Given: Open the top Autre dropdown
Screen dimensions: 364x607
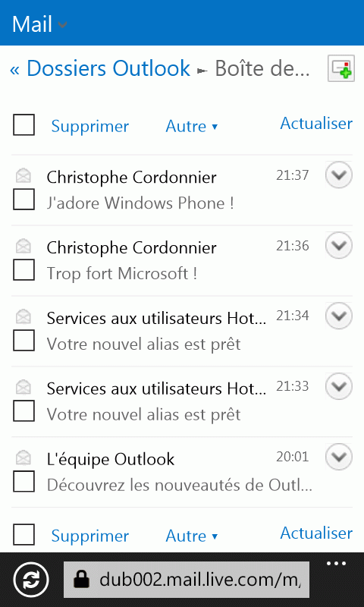Looking at the screenshot, I should pyautogui.click(x=192, y=126).
